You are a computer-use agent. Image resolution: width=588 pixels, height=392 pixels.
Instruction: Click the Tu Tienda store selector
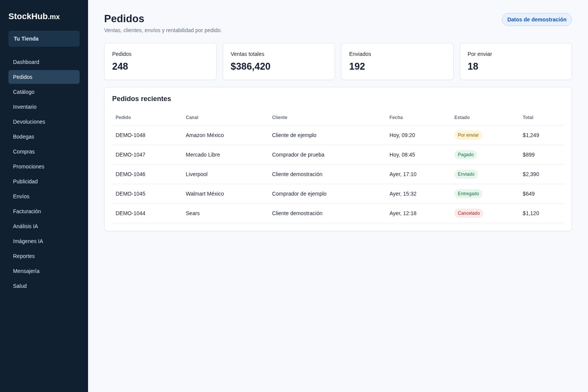[44, 39]
